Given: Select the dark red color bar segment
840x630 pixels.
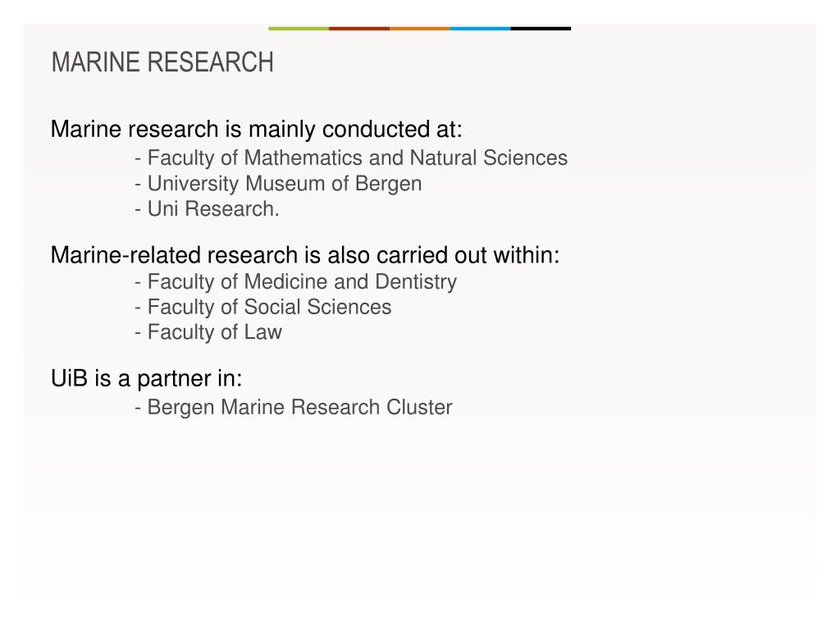Looking at the screenshot, I should (359, 29).
